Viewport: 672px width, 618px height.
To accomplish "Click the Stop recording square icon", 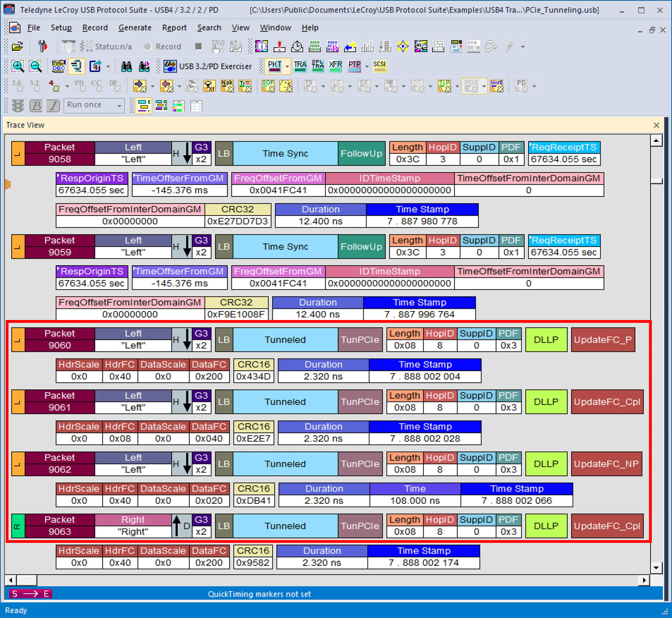I will 198,46.
